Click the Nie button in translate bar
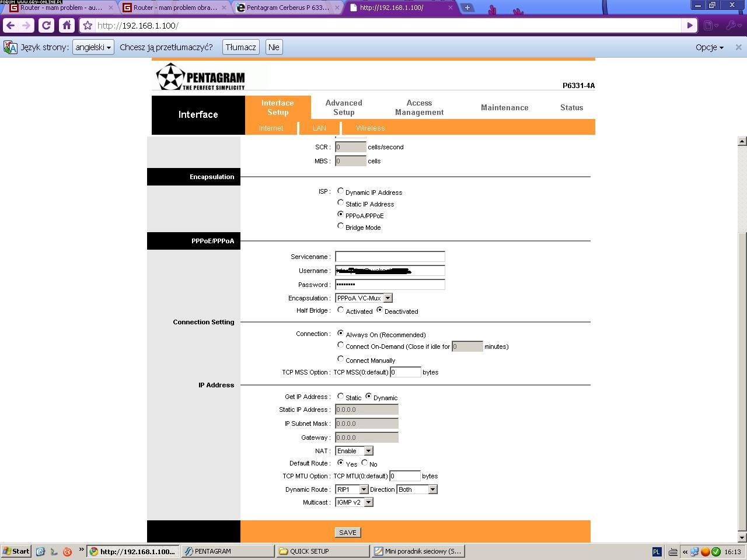Viewport: 747px width, 560px height. pos(274,47)
